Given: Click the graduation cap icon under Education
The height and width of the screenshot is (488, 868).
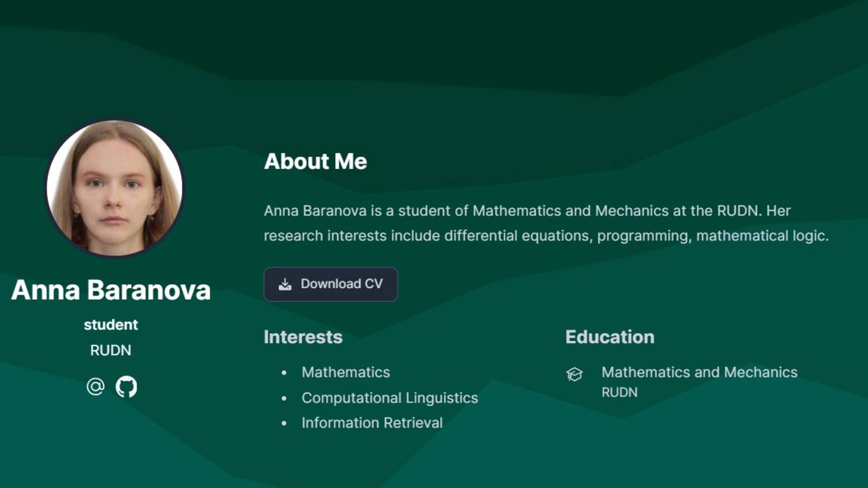Looking at the screenshot, I should (574, 374).
